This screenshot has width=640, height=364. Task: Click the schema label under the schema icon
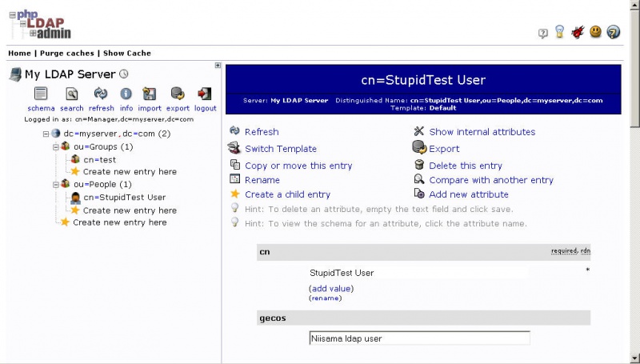[x=41, y=108]
